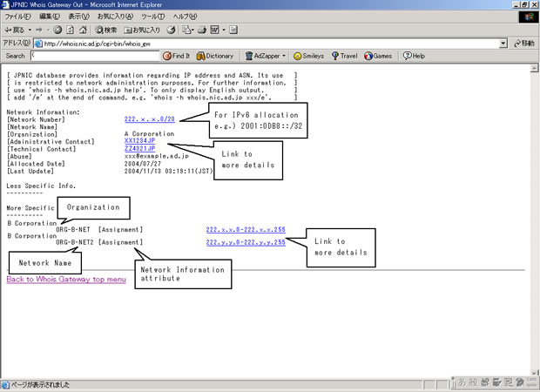
Task: Open the Games toolbar button
Action: [378, 56]
